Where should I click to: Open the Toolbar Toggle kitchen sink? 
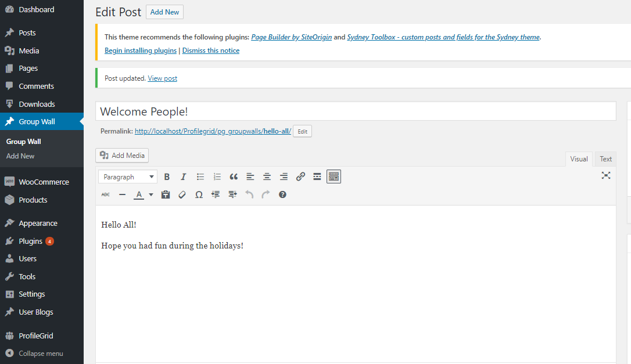coord(334,176)
